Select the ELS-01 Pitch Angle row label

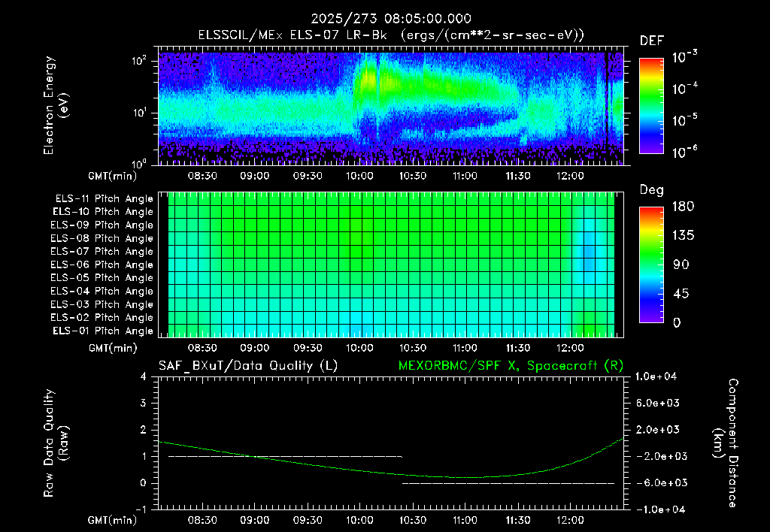click(103, 331)
